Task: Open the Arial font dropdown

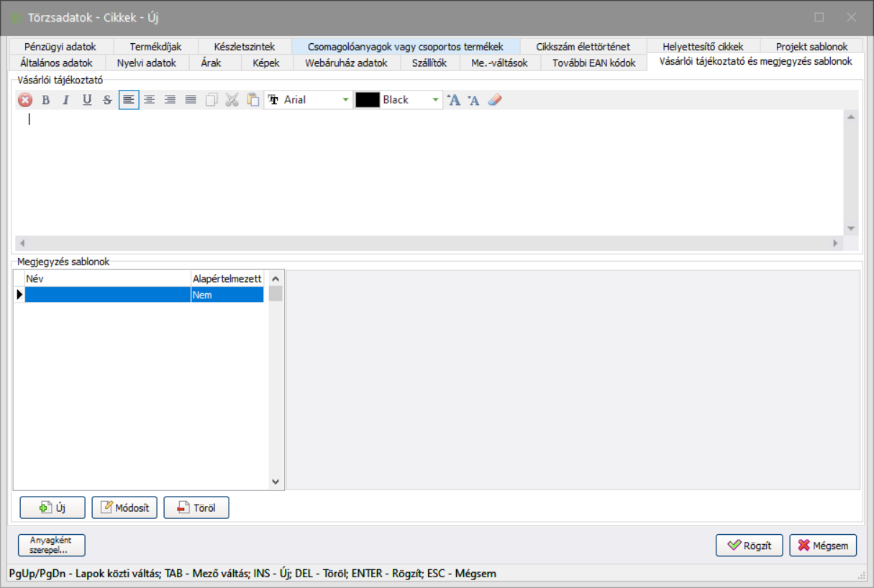Action: tap(345, 101)
